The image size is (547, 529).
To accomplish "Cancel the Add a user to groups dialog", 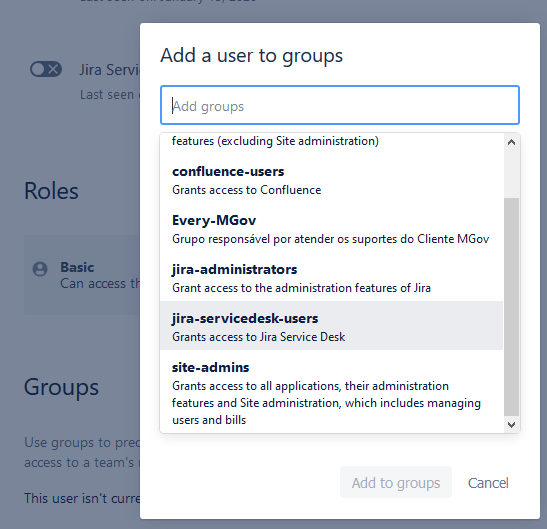I will [488, 483].
